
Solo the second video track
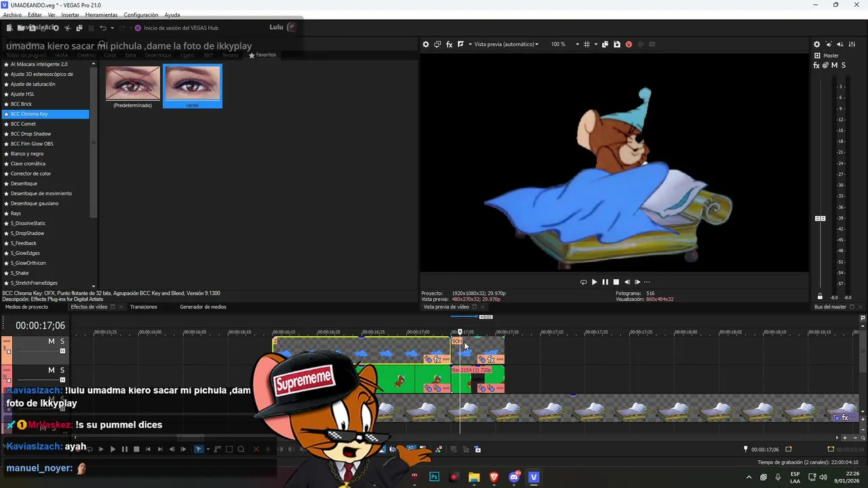(x=62, y=370)
